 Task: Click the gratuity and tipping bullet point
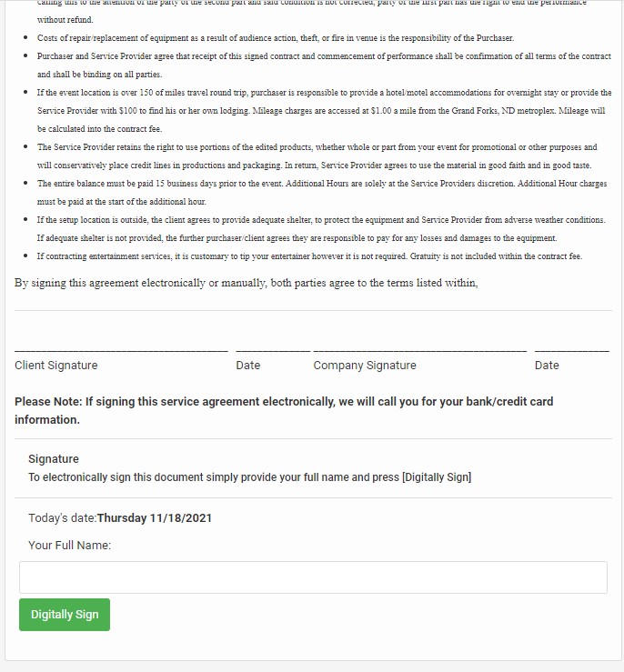click(309, 256)
